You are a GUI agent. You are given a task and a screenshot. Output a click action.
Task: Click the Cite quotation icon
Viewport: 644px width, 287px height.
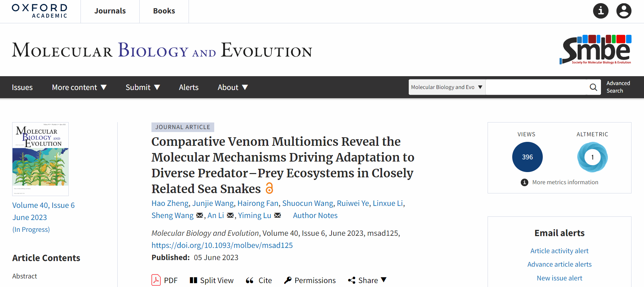(x=250, y=280)
